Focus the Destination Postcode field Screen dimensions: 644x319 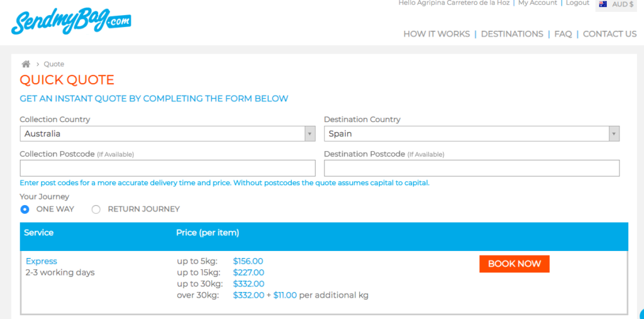472,168
